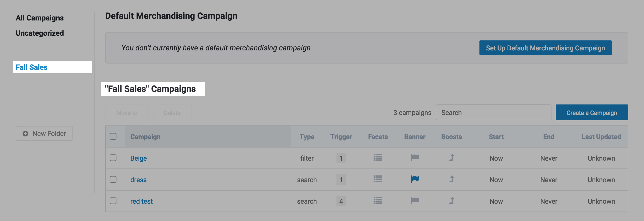Click boosts arrow icon in dress row

click(452, 179)
